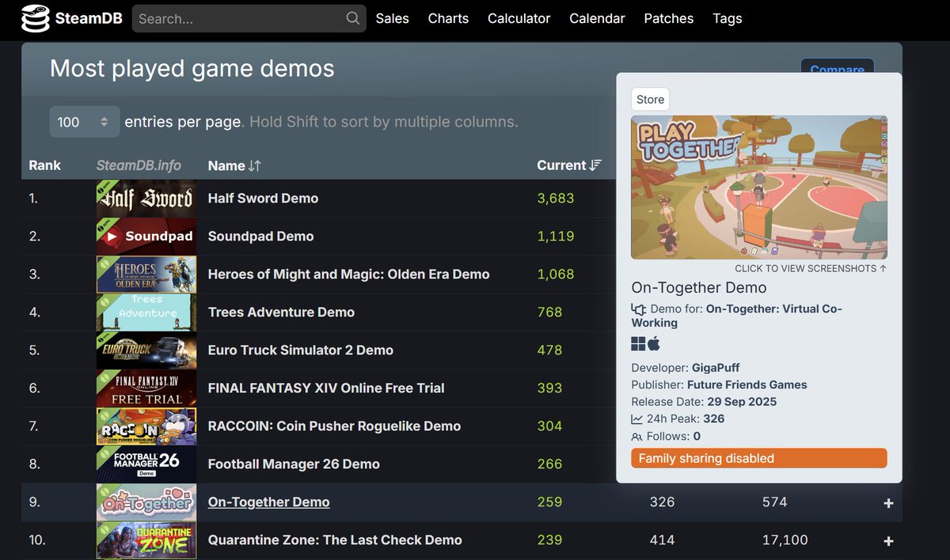The height and width of the screenshot is (560, 950).
Task: Open On-Together Demo link in table
Action: (x=268, y=502)
